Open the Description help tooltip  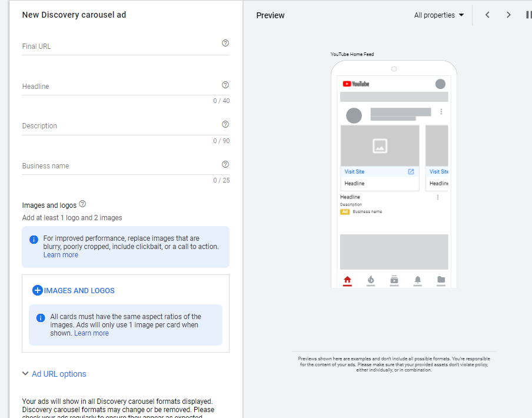(225, 124)
